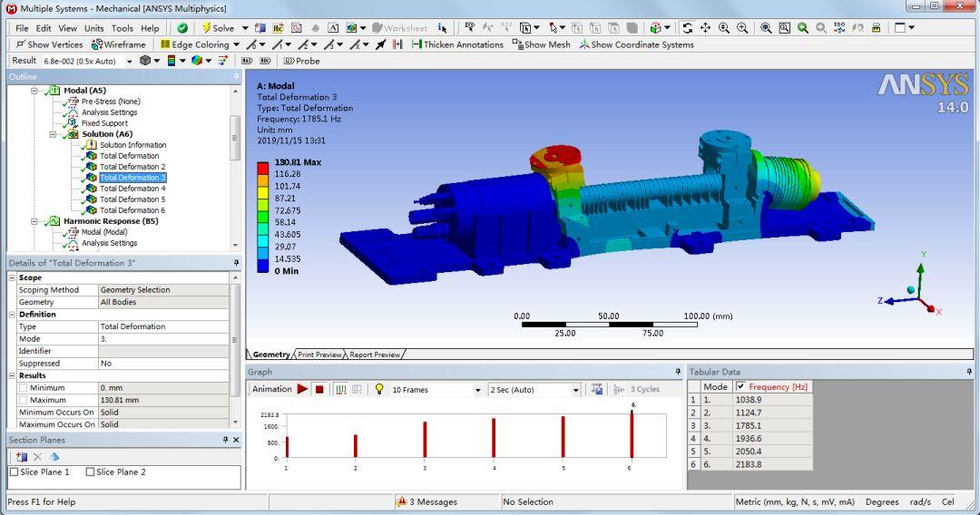
Task: Click Thicken Annotations button
Action: coord(457,44)
